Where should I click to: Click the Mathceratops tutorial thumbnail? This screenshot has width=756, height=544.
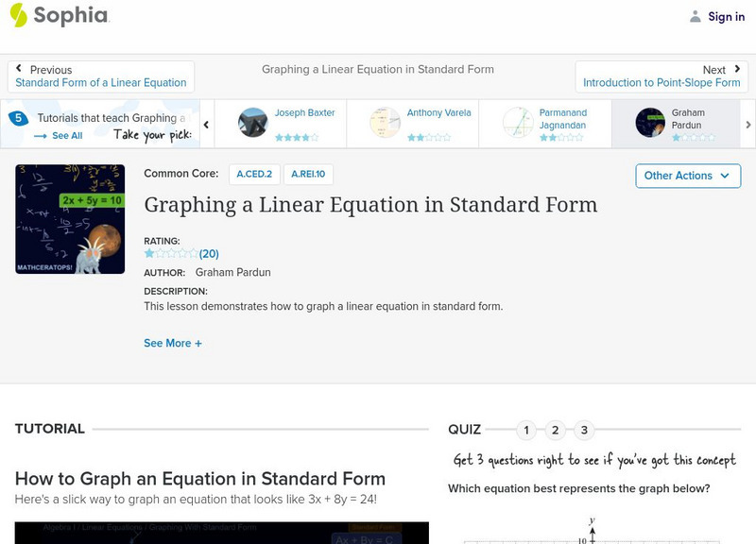click(x=70, y=219)
